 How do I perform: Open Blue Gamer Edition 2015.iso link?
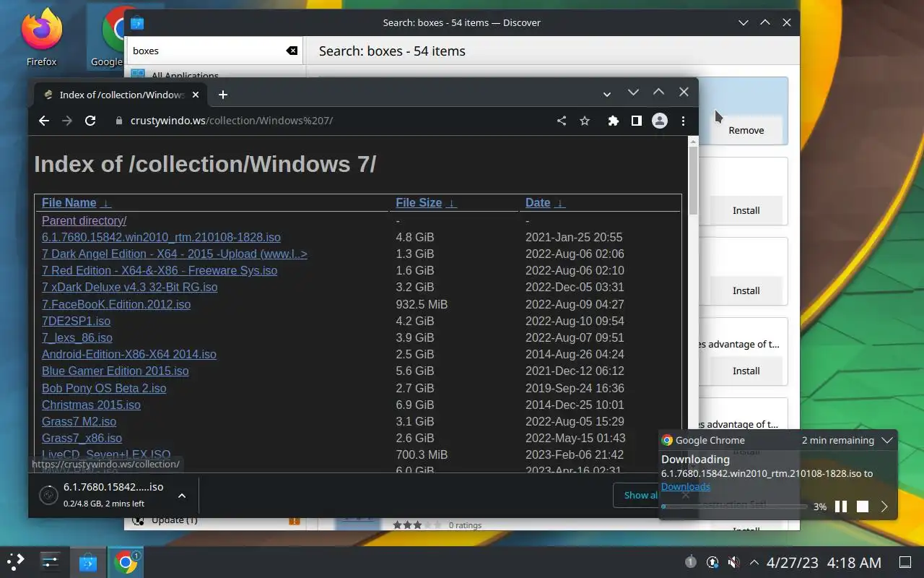115,371
